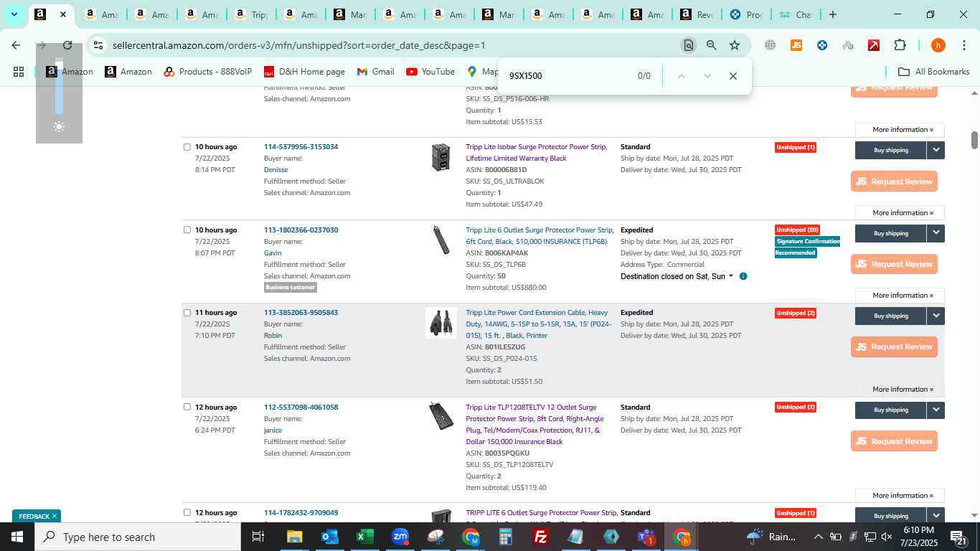Request Review for janice order
The width and height of the screenshot is (980, 551).
[x=894, y=441]
